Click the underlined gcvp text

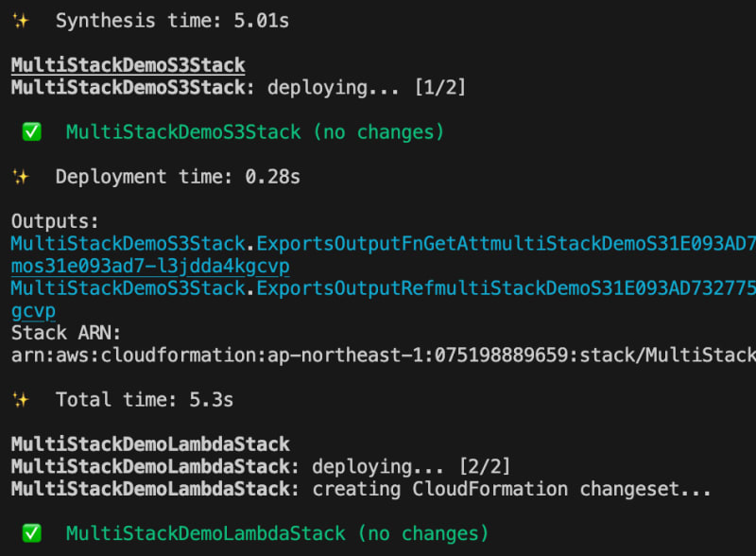coord(33,311)
